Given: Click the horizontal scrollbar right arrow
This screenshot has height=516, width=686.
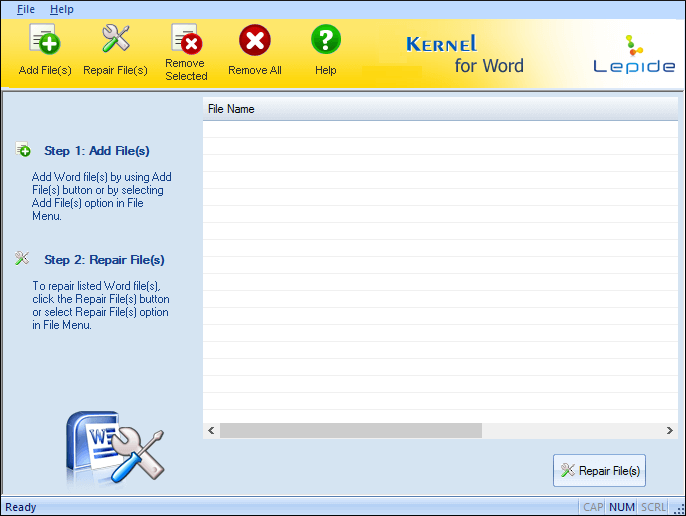Looking at the screenshot, I should [669, 431].
